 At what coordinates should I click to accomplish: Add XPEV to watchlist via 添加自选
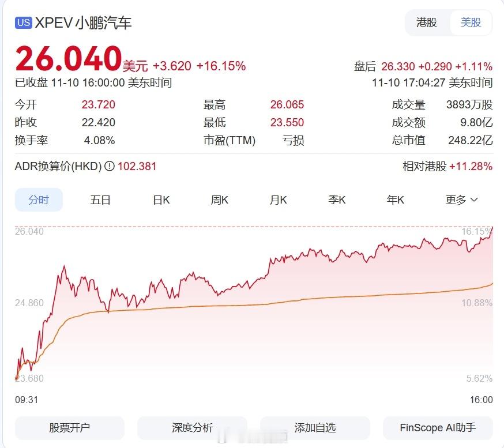[x=314, y=428]
